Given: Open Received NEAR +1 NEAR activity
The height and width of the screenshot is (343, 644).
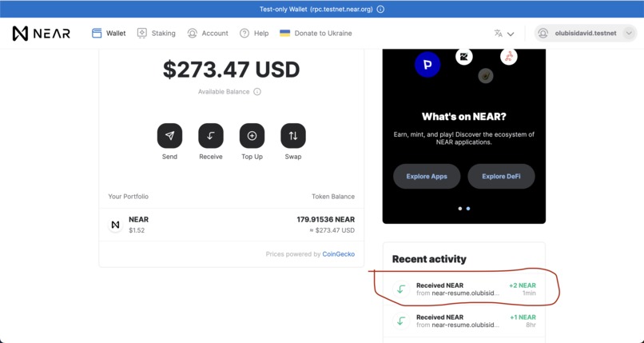Looking at the screenshot, I should pyautogui.click(x=464, y=321).
